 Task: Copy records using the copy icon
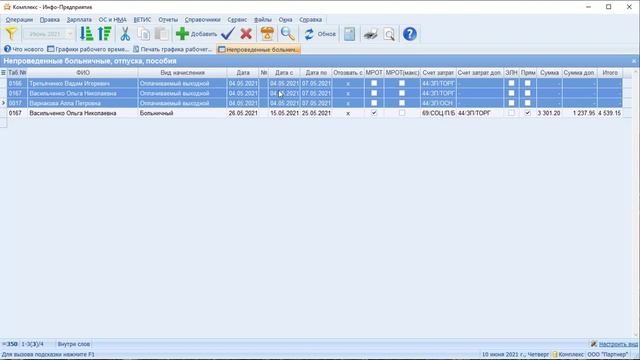click(x=143, y=34)
